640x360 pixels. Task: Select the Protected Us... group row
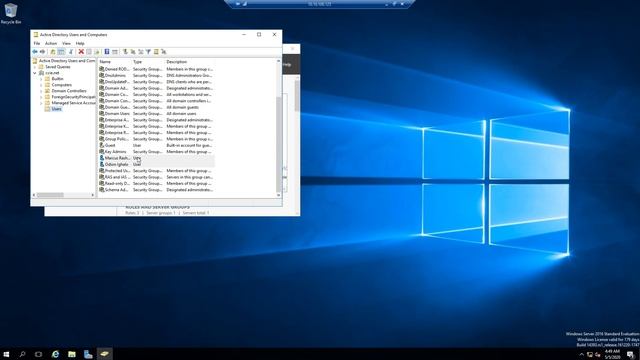(x=156, y=171)
